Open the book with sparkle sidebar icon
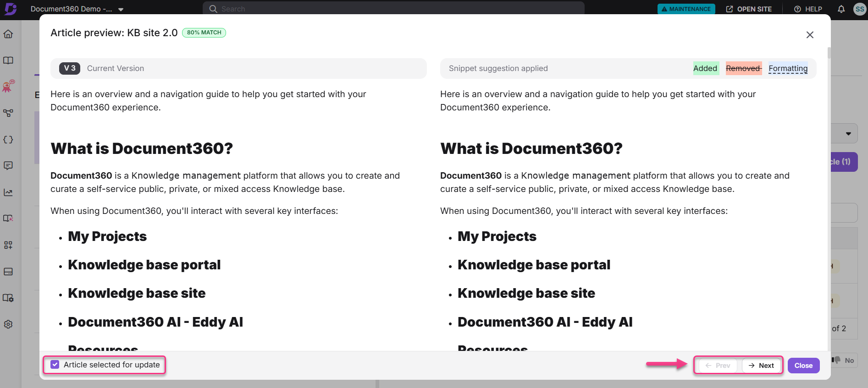Viewport: 868px width, 388px height. (8, 219)
